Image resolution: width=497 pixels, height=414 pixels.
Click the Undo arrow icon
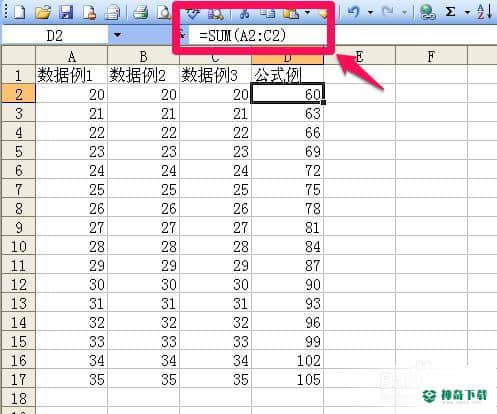click(354, 12)
